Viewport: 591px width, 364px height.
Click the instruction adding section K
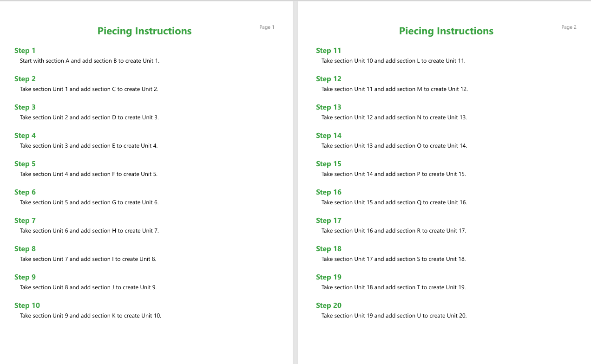(91, 316)
